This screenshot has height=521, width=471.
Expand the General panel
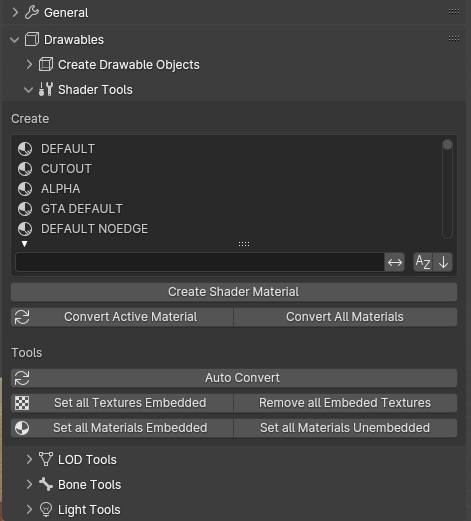[x=15, y=13]
